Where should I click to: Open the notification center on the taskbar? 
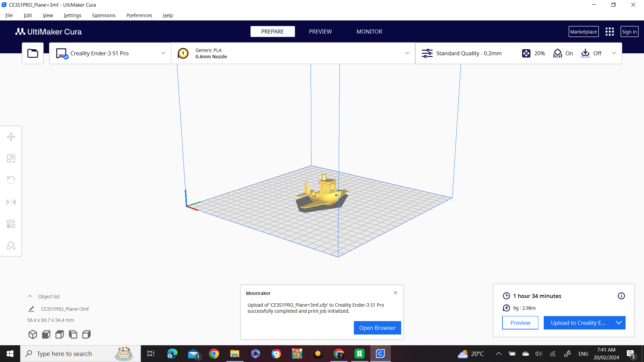(x=631, y=354)
